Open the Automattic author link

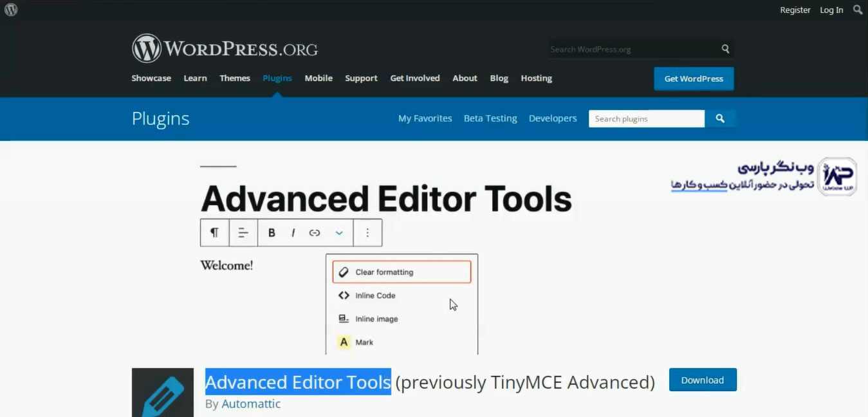click(x=251, y=403)
